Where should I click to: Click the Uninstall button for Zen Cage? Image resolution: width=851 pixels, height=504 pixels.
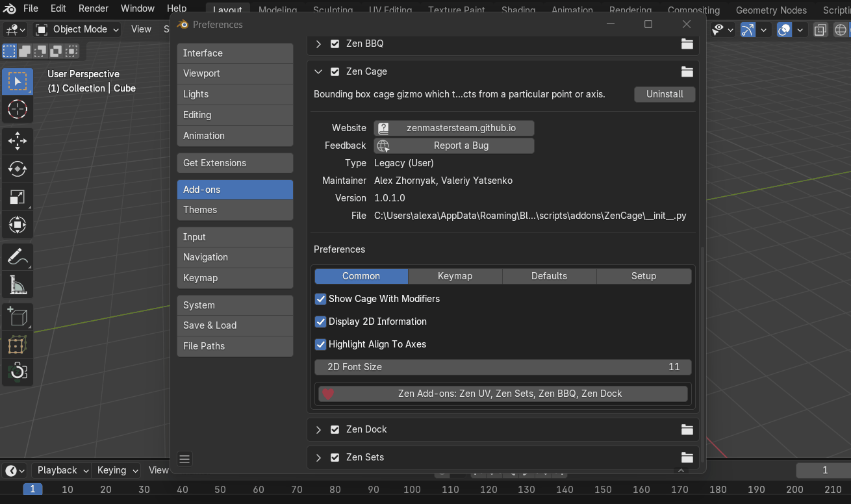(664, 94)
